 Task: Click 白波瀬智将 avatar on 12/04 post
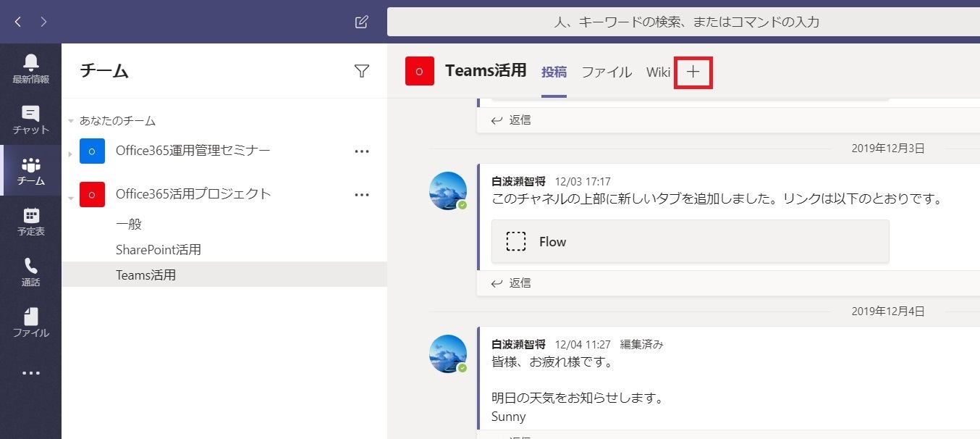[448, 354]
